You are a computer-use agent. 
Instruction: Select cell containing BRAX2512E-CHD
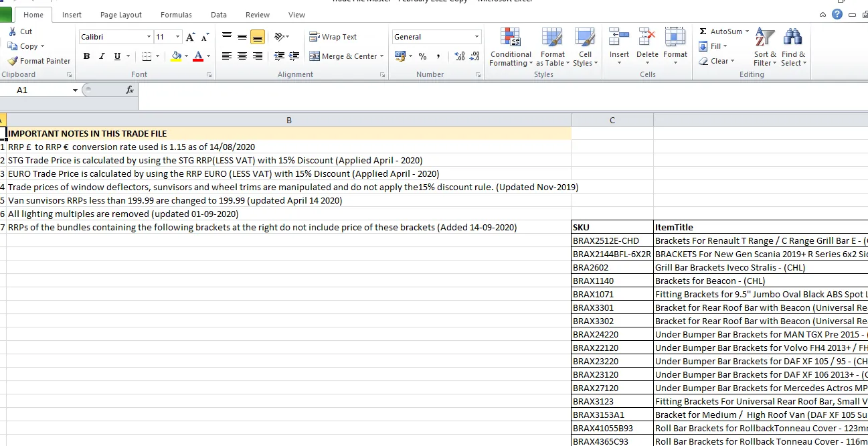pos(612,240)
